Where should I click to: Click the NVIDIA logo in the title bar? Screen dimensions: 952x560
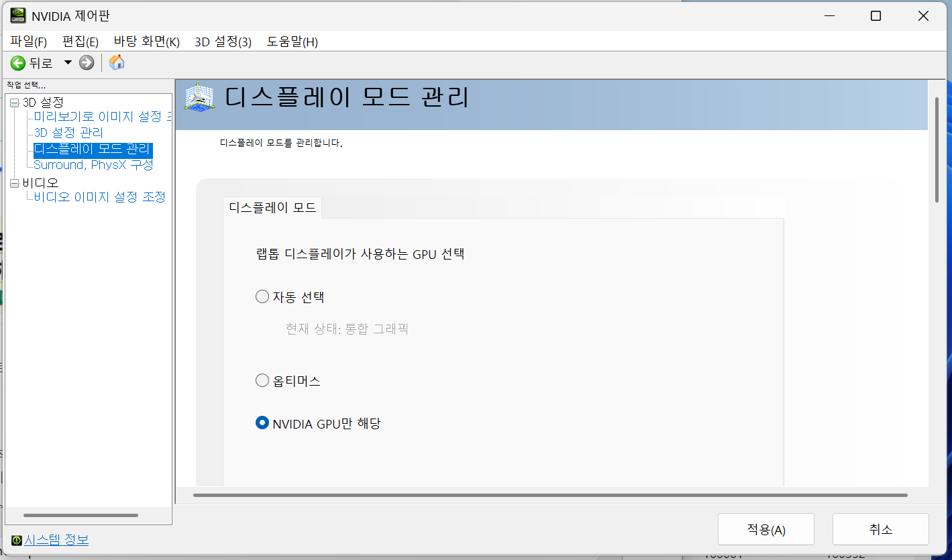17,15
